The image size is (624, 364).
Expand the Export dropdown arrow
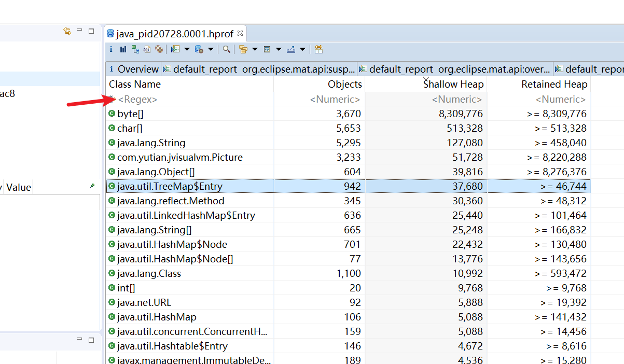(302, 49)
